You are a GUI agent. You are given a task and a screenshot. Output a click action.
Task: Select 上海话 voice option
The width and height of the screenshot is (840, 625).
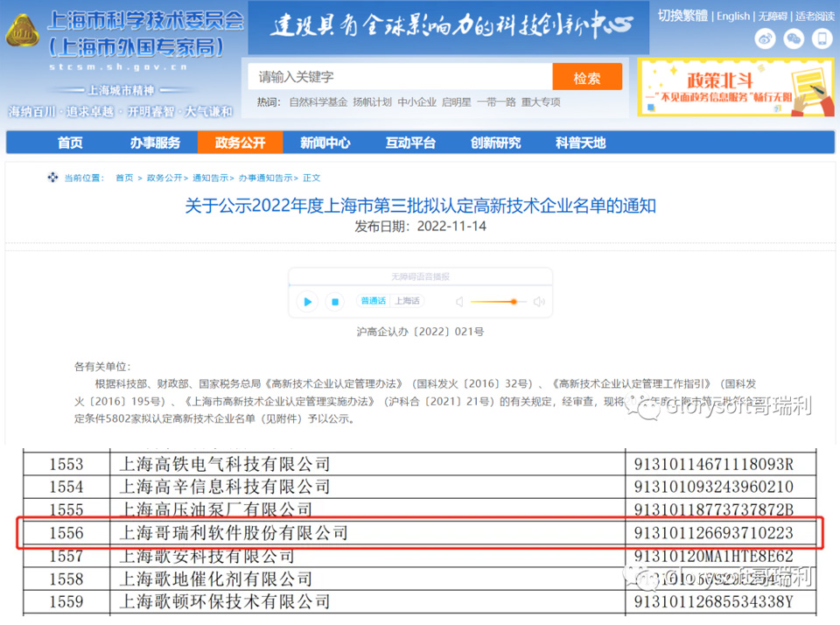(407, 301)
